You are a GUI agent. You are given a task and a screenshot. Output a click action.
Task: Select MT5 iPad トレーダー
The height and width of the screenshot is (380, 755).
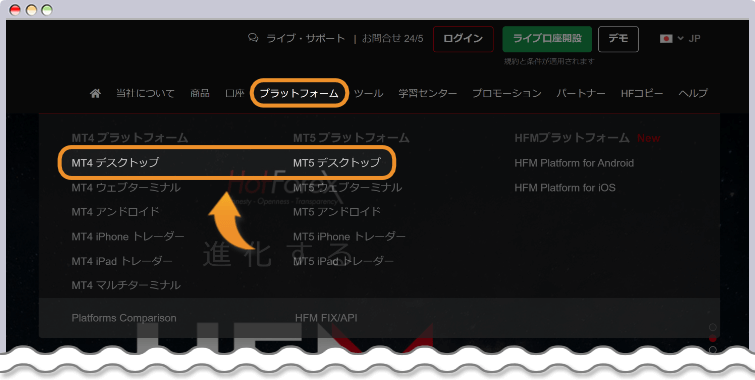(343, 261)
